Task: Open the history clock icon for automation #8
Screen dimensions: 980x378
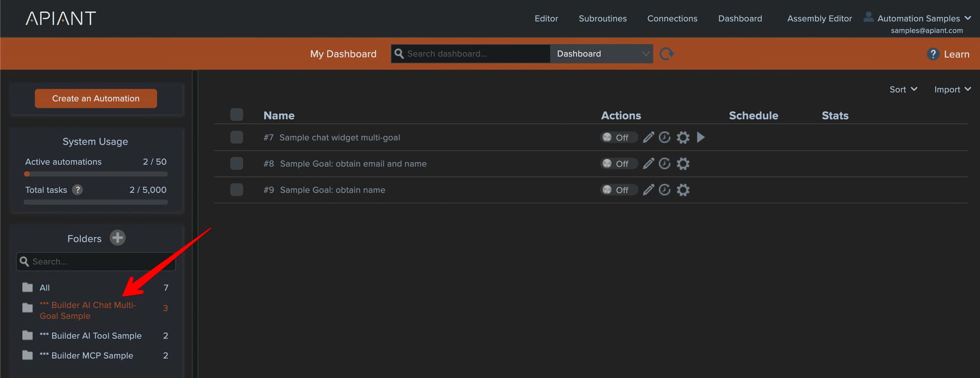Action: [x=665, y=164]
